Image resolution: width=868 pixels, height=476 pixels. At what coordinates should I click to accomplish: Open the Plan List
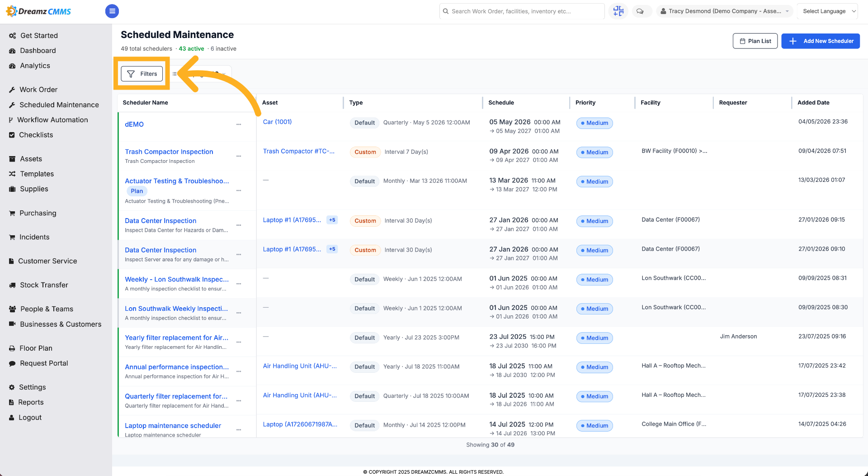click(755, 41)
